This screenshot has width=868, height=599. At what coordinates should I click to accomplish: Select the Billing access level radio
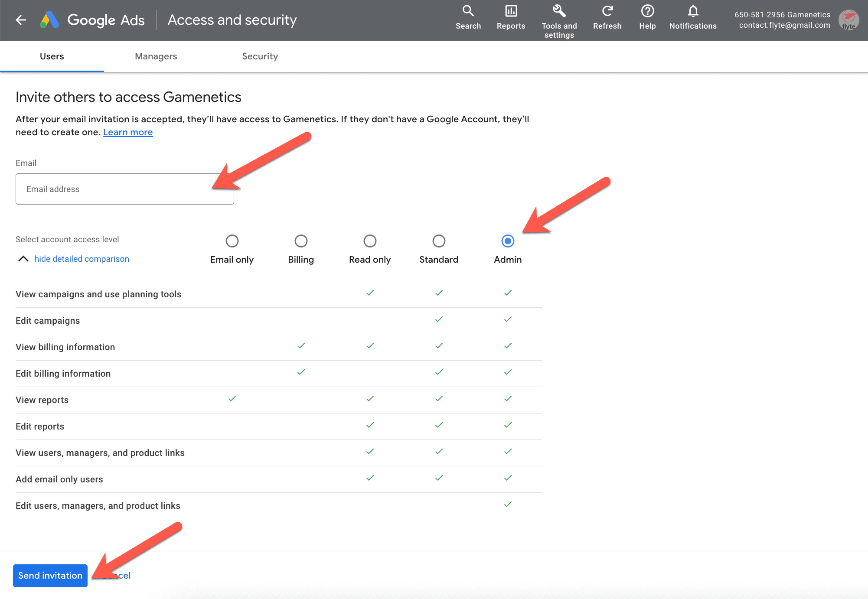pos(301,241)
